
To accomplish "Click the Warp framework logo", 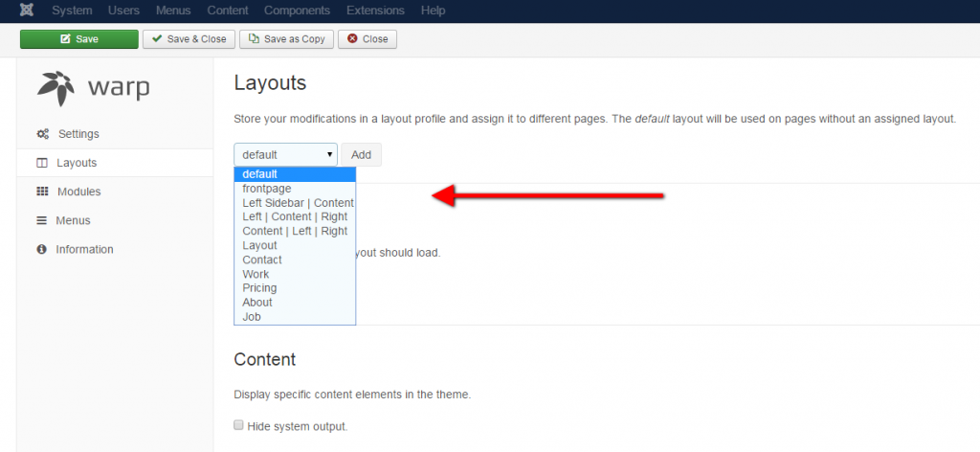I will point(94,88).
